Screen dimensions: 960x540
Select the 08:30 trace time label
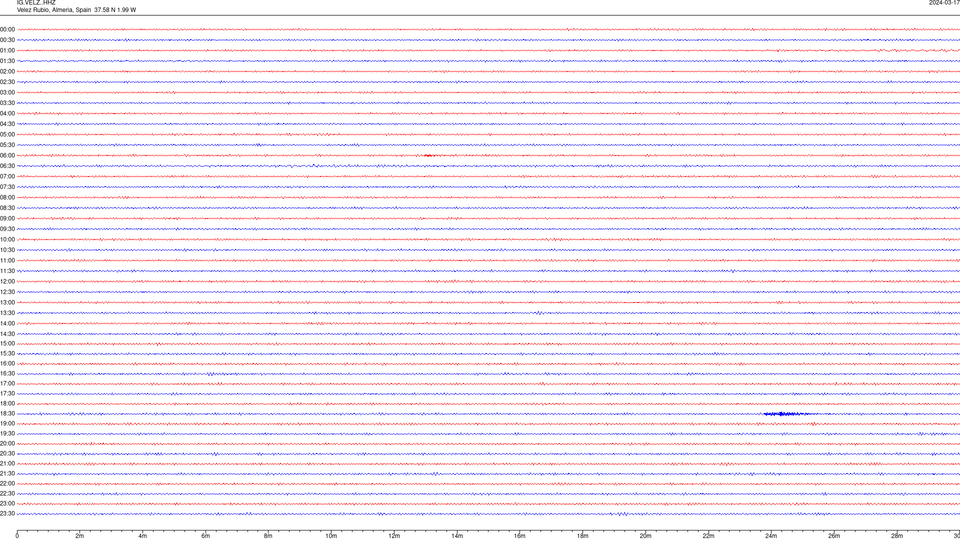tap(7, 208)
